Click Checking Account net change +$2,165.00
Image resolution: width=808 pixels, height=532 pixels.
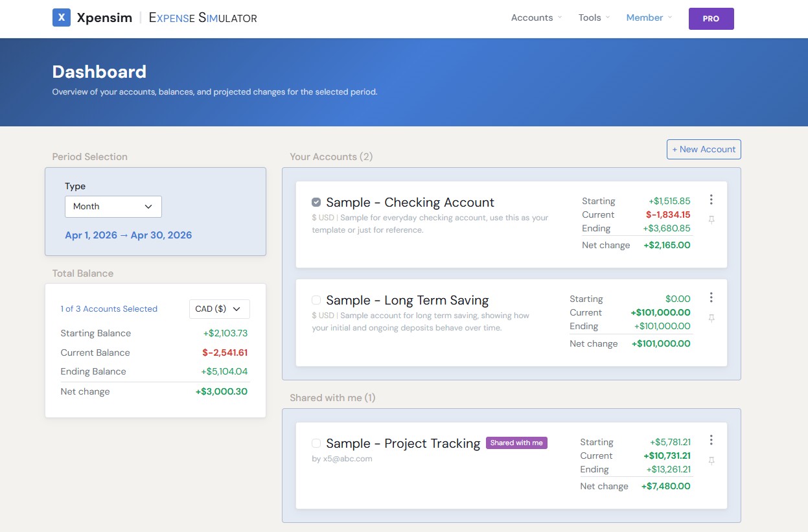pos(667,245)
